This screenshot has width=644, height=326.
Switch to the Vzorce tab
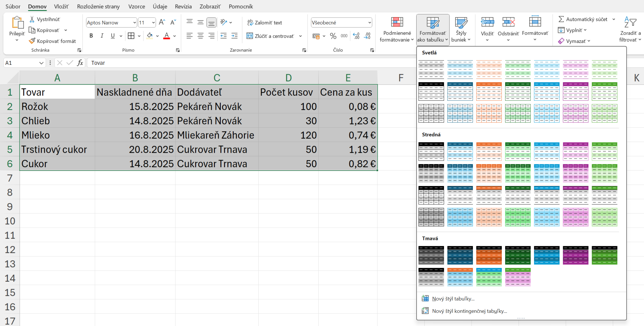(137, 6)
